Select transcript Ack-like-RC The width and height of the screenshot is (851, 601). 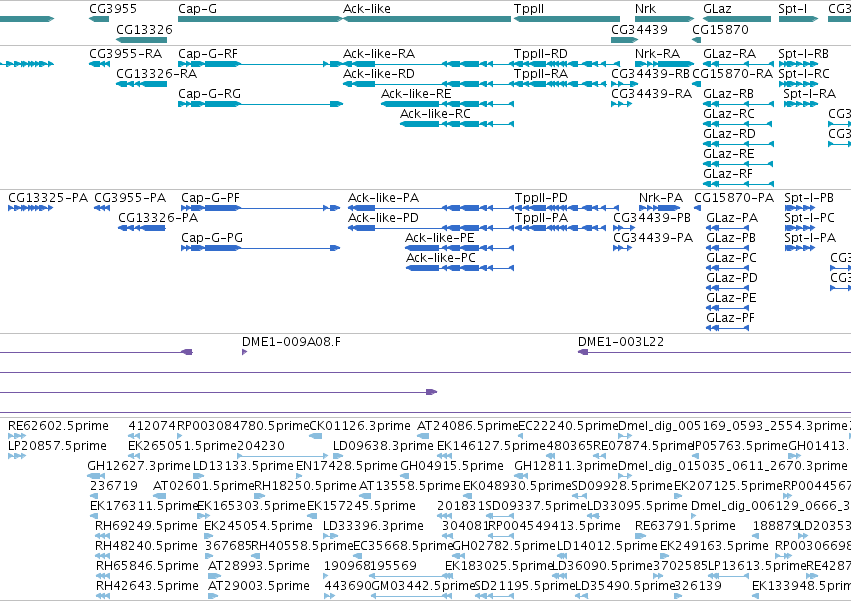(x=435, y=114)
